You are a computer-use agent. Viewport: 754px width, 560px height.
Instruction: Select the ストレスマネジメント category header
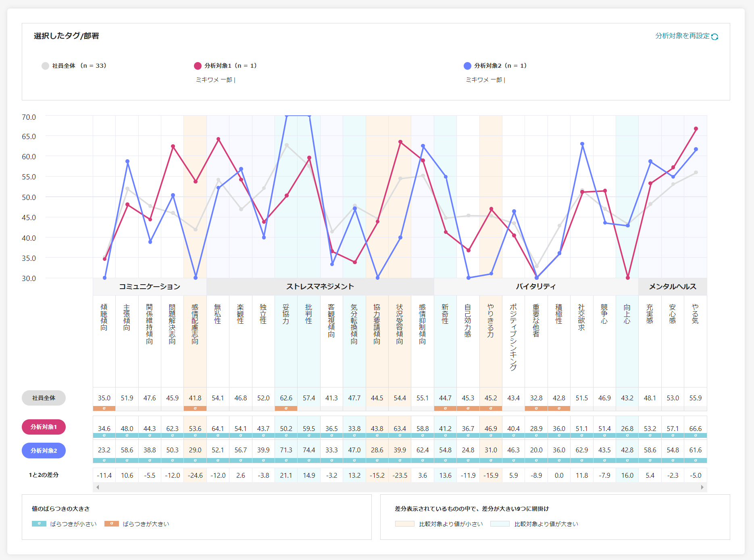pos(320,287)
